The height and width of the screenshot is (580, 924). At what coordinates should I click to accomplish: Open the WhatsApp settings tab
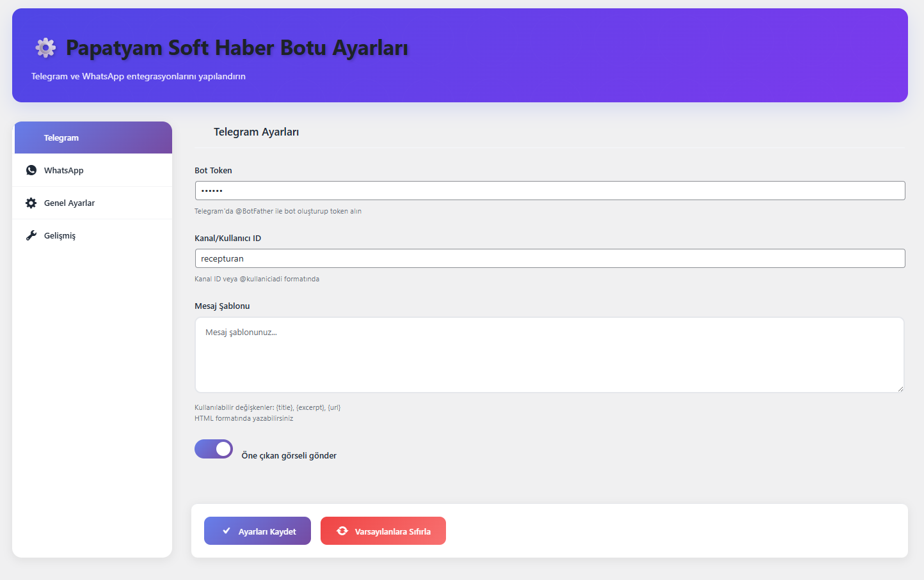tap(92, 170)
